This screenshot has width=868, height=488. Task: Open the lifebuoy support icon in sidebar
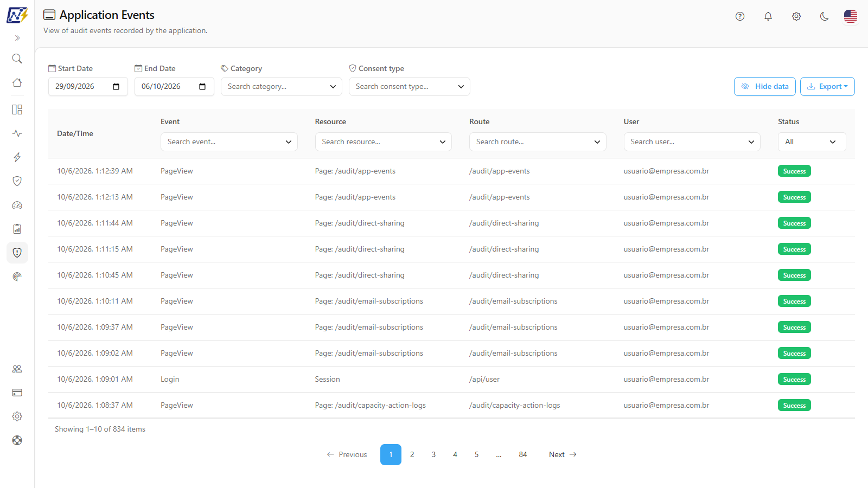pos(17,440)
